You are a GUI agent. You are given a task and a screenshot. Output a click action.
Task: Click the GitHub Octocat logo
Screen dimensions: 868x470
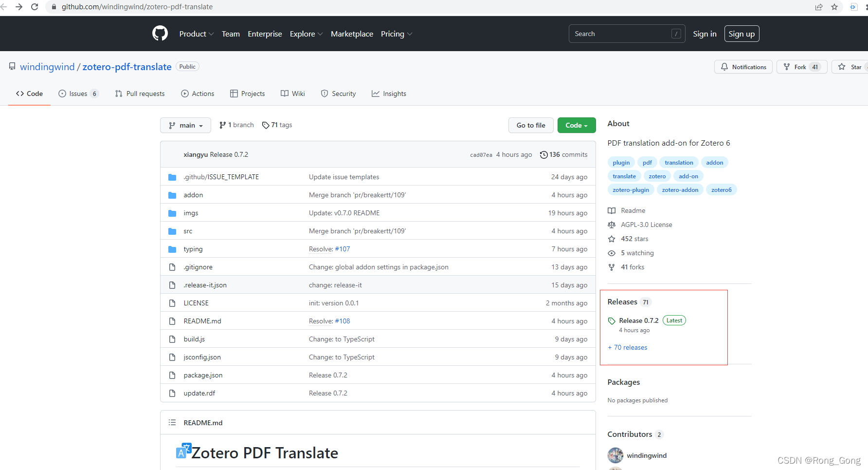[160, 34]
